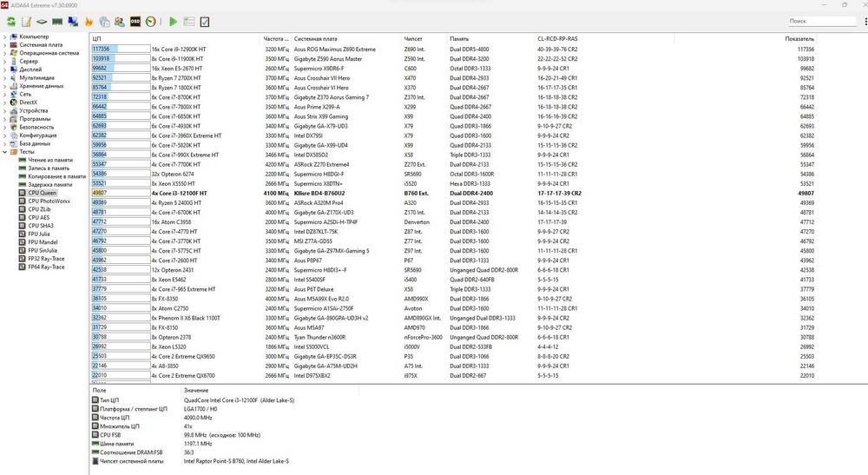Select the 4x Core i3-12100F HT row
The width and height of the screenshot is (868, 475).
point(453,193)
